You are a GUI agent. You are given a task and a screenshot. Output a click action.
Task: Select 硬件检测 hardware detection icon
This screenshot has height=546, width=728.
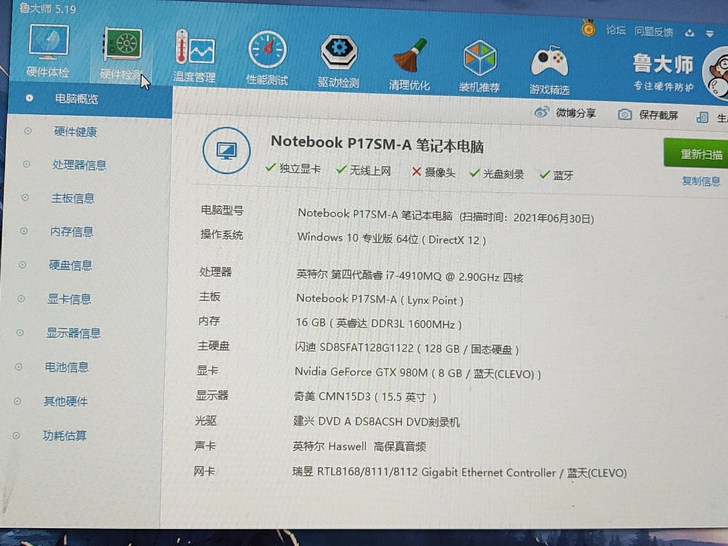[123, 44]
